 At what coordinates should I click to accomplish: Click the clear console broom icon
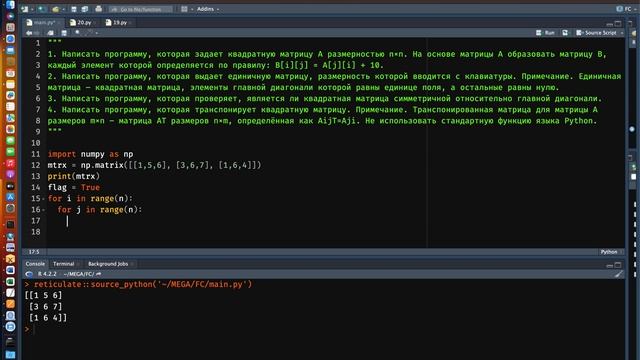point(618,274)
